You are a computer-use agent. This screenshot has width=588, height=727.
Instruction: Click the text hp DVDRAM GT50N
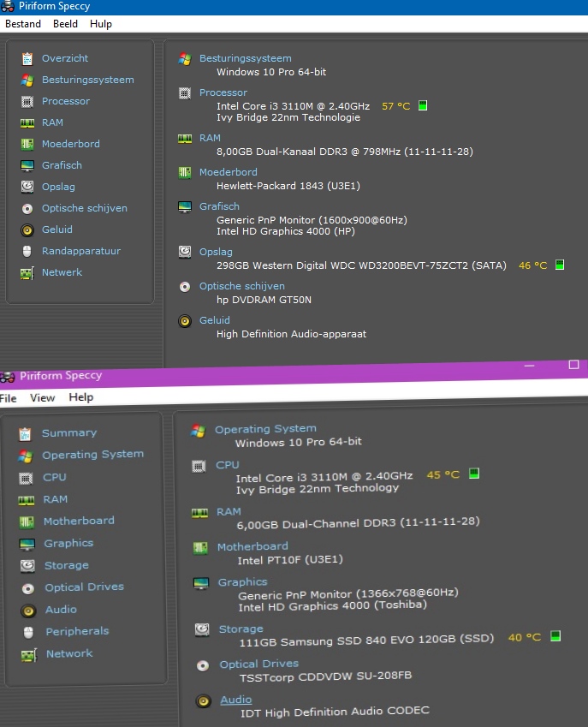264,300
